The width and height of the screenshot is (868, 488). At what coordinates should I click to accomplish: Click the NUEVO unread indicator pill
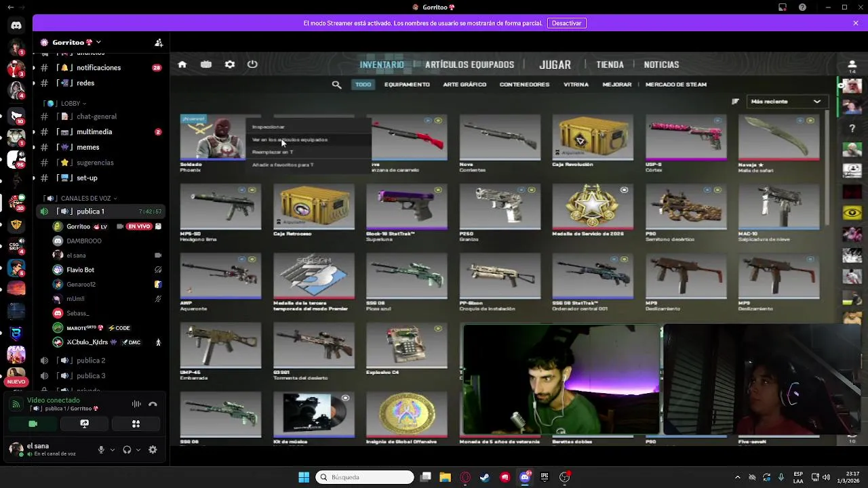click(16, 382)
